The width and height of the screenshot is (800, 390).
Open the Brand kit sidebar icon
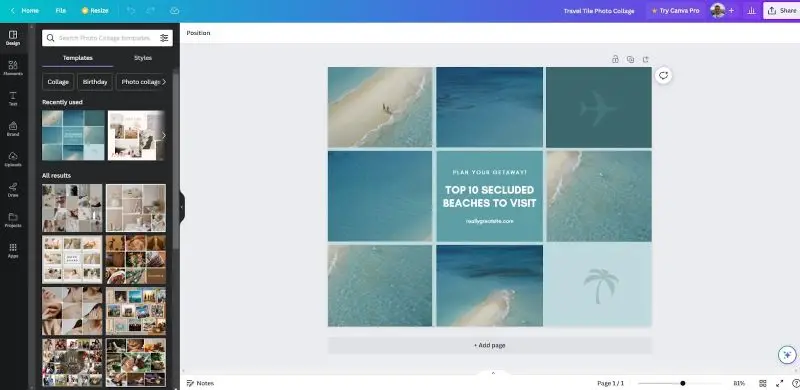pos(13,129)
